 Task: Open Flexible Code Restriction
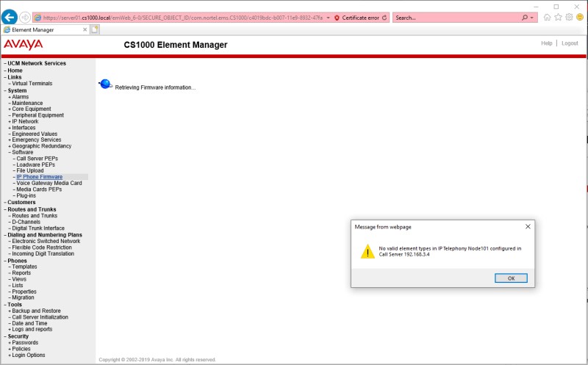pos(42,247)
